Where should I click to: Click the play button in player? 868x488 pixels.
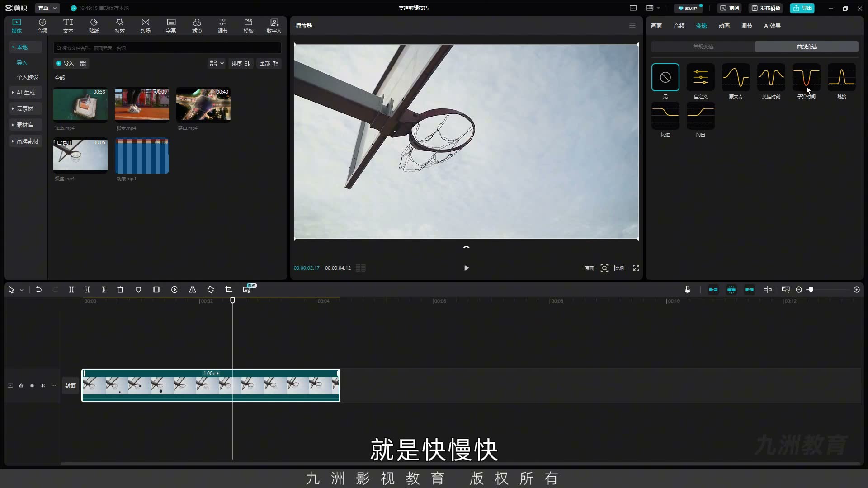[467, 268]
